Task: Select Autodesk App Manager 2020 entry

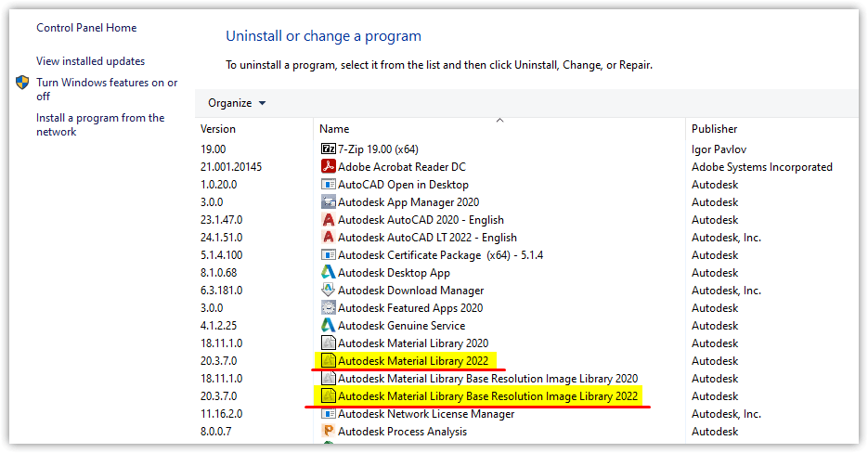Action: point(408,202)
